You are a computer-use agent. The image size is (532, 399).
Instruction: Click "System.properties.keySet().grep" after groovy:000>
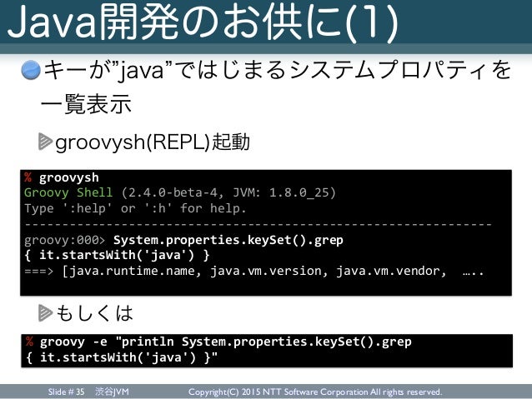pyautogui.click(x=228, y=240)
